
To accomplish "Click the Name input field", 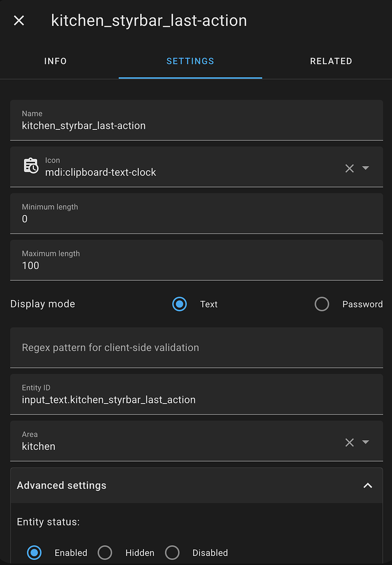I will click(197, 125).
